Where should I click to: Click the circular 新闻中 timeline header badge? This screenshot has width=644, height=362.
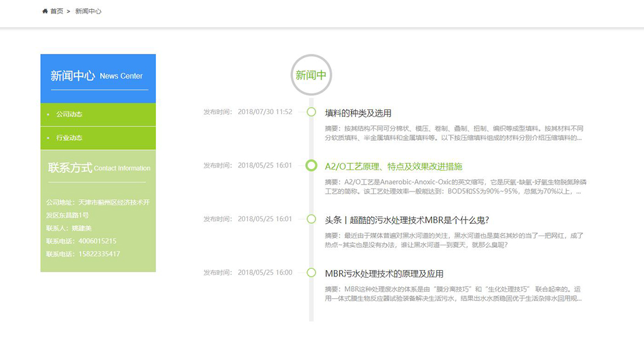click(x=311, y=75)
